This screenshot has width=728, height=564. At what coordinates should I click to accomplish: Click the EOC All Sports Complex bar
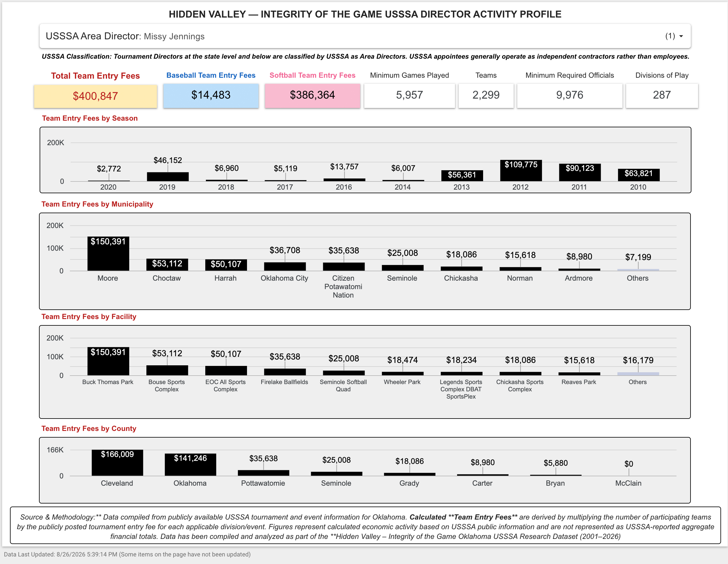click(226, 371)
